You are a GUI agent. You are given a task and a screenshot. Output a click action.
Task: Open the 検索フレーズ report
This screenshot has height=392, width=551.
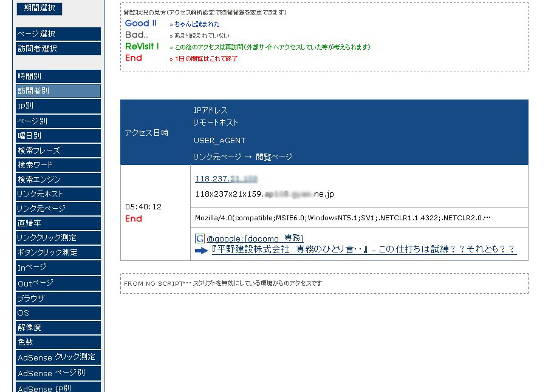pos(58,150)
